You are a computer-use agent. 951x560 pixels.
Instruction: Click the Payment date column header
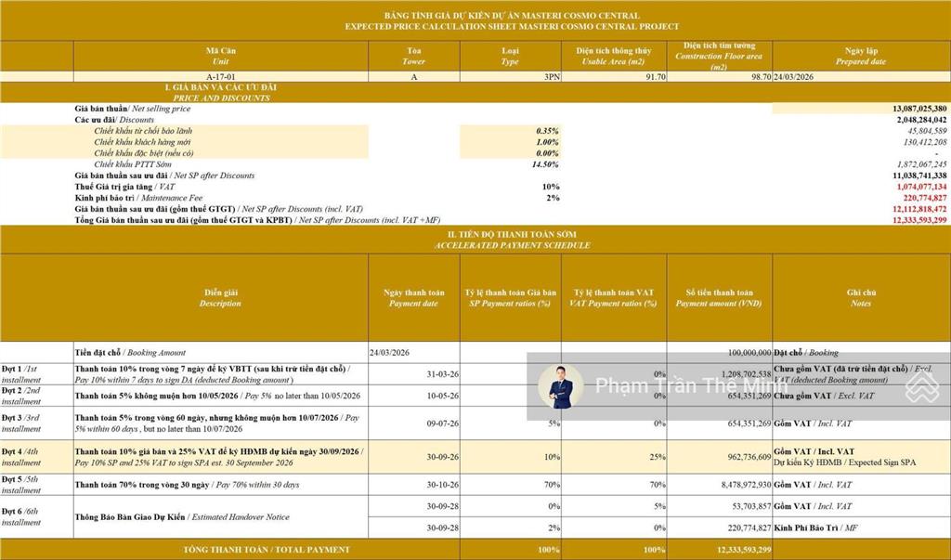[413, 298]
